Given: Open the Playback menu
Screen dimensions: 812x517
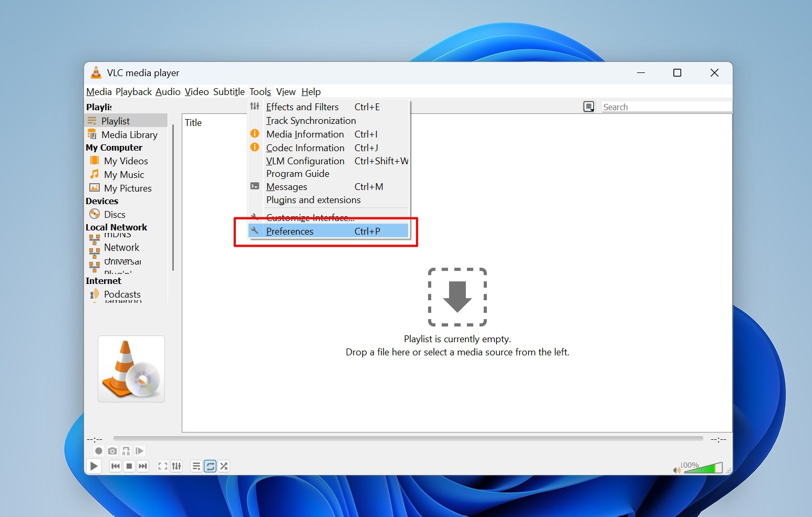Looking at the screenshot, I should [133, 92].
